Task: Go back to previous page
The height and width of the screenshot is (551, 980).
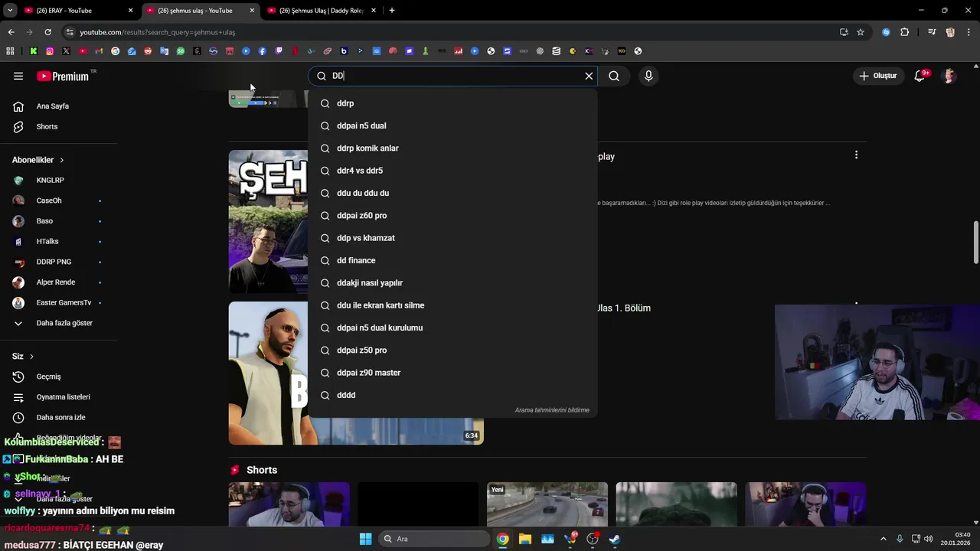Action: [x=11, y=32]
